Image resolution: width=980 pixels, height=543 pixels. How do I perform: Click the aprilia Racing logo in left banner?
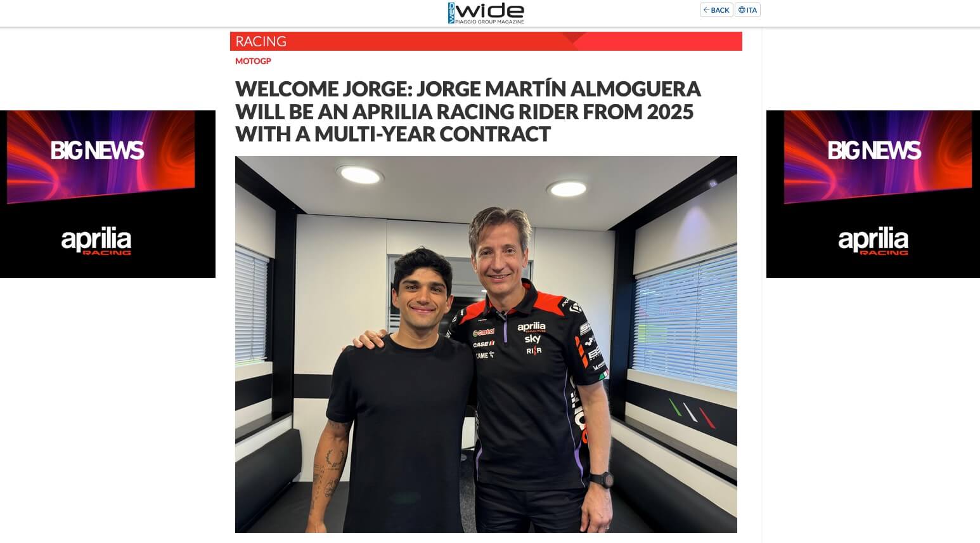click(x=96, y=242)
